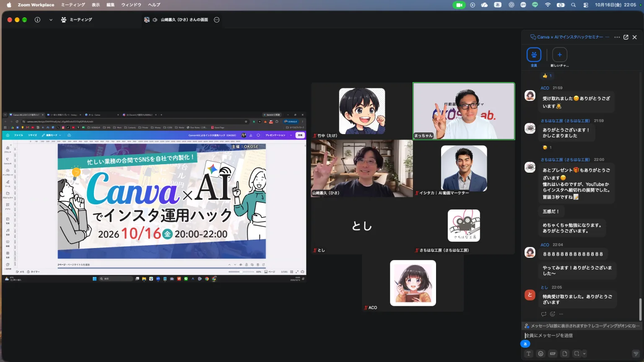Open the meeting info icon
Viewport: 644px width, 362px height.
[37, 20]
